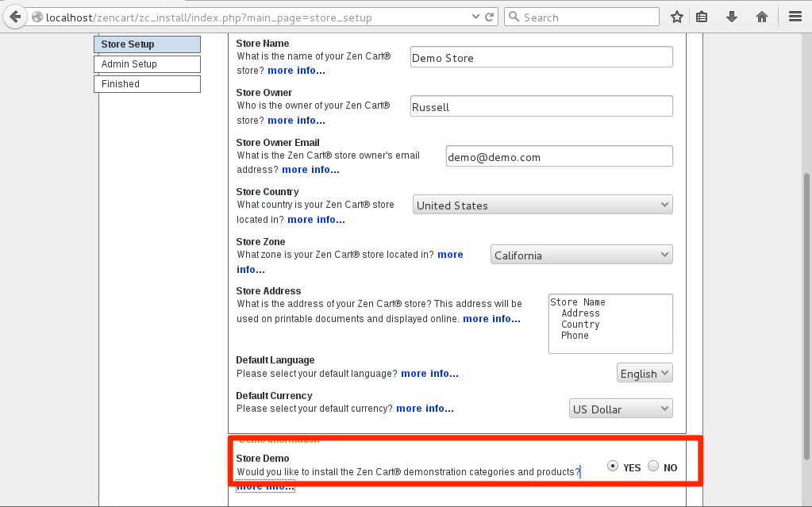Screen dimensions: 812x507
Task: Select NO for Store Demo
Action: click(653, 466)
